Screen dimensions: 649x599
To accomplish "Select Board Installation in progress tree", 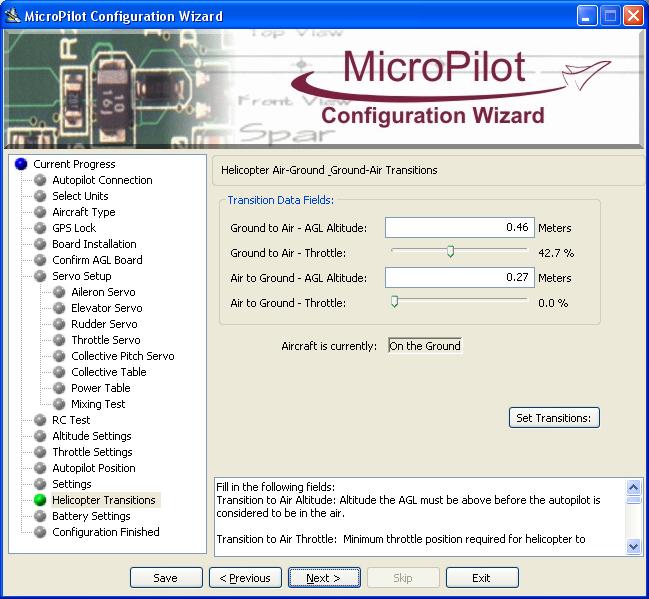I will [x=94, y=244].
